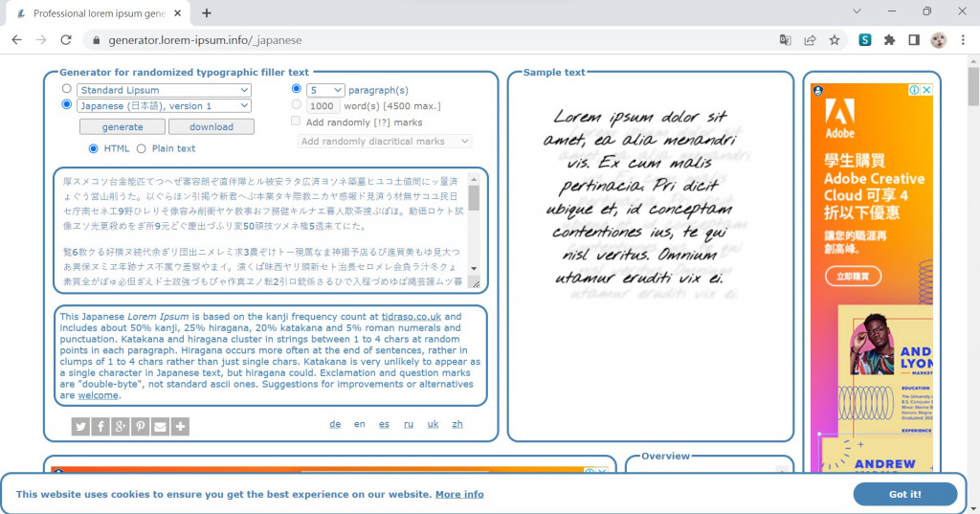Switch language to ru
The image size is (980, 514).
[408, 424]
